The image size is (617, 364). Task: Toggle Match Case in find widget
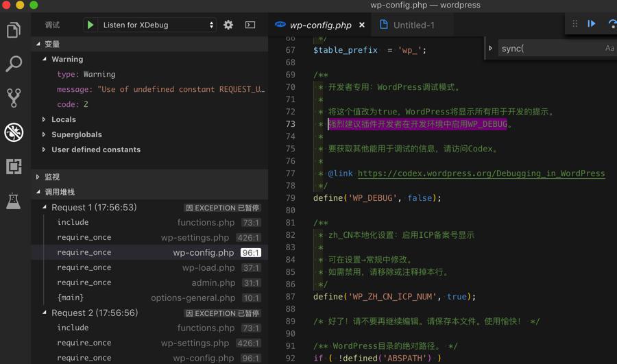coord(609,48)
